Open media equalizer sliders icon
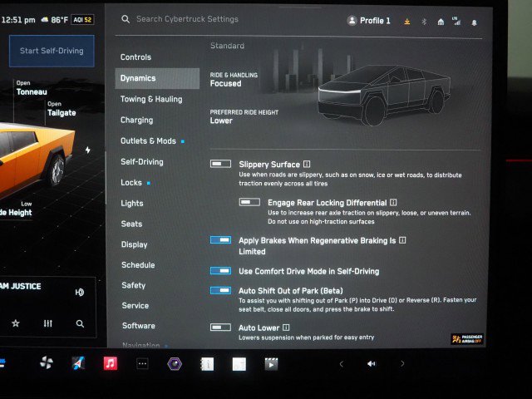 (x=48, y=323)
